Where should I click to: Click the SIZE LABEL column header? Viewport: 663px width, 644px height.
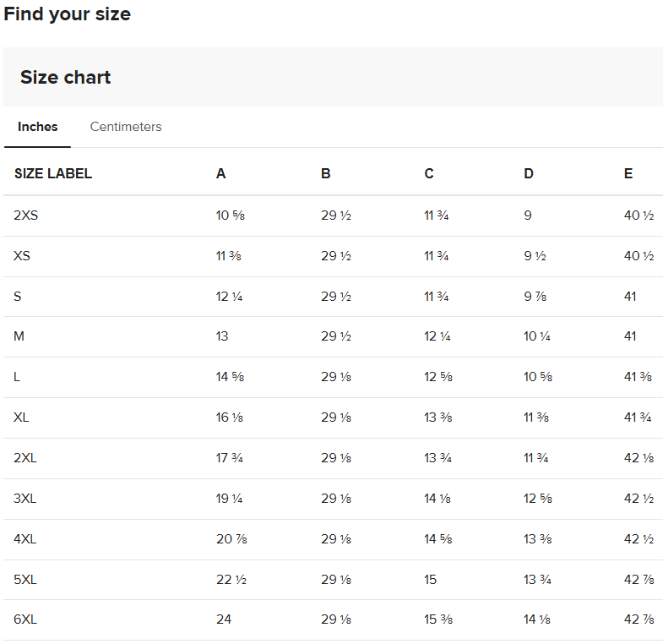(53, 174)
